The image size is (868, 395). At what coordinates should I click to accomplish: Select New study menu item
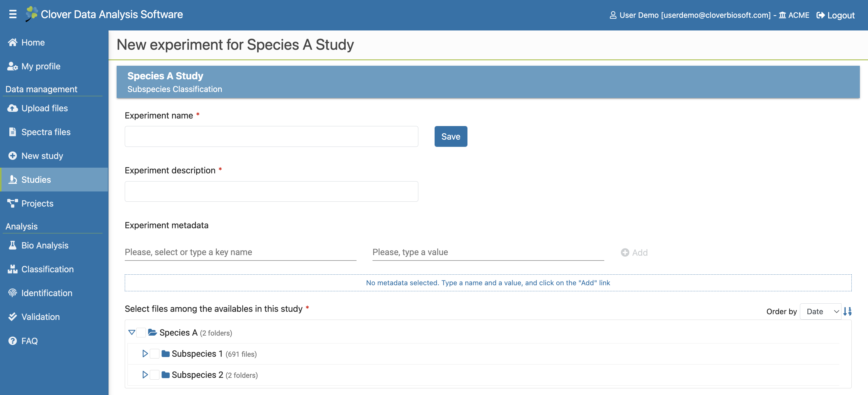tap(54, 156)
